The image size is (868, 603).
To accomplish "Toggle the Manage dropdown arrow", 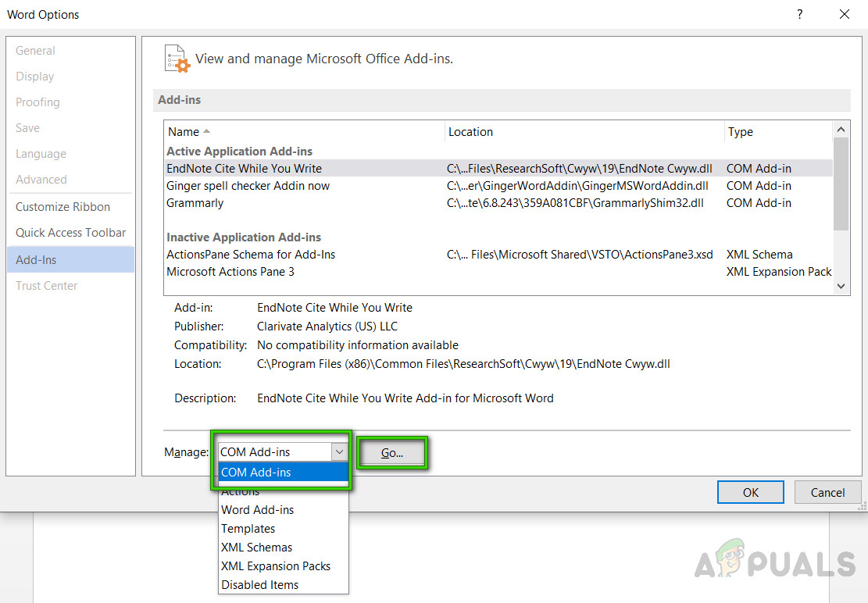I will tap(339, 452).
